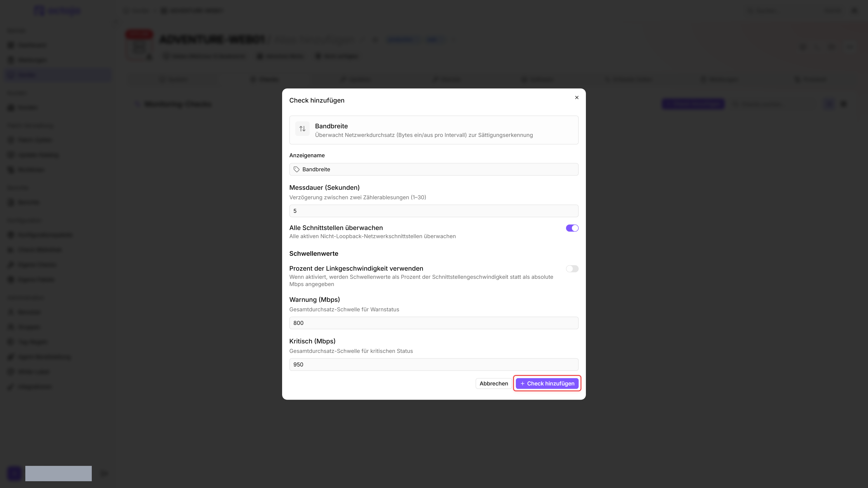Click the "Warnung (Mbps)" label
Viewport: 868px width, 488px height.
point(314,300)
